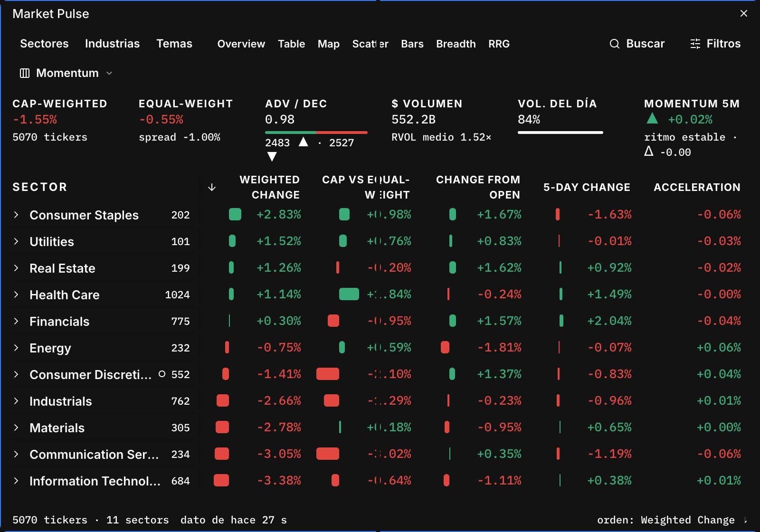Expand the Real Estate sector row
Image resolution: width=760 pixels, height=532 pixels.
click(x=16, y=268)
